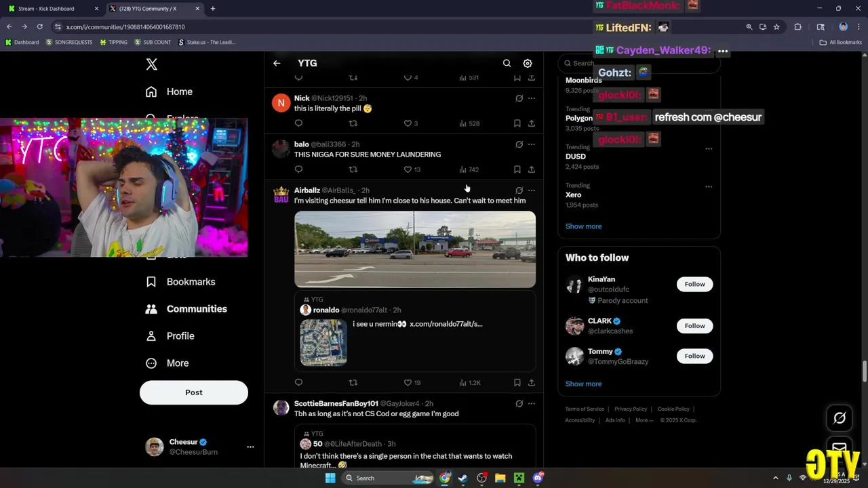Image resolution: width=868 pixels, height=488 pixels.
Task: Open Grok icon on Airballz's post
Action: click(x=519, y=190)
